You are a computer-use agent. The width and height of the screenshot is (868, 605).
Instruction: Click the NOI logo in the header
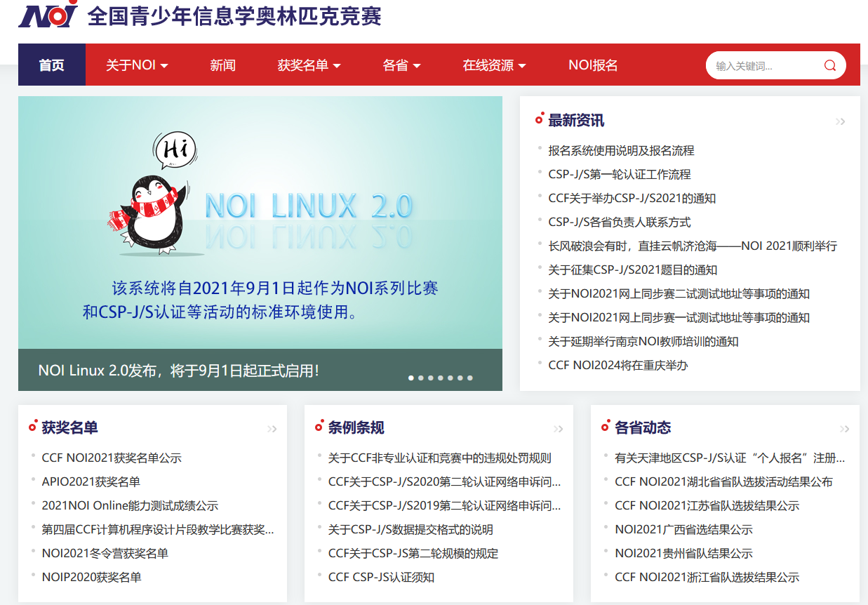(48, 13)
